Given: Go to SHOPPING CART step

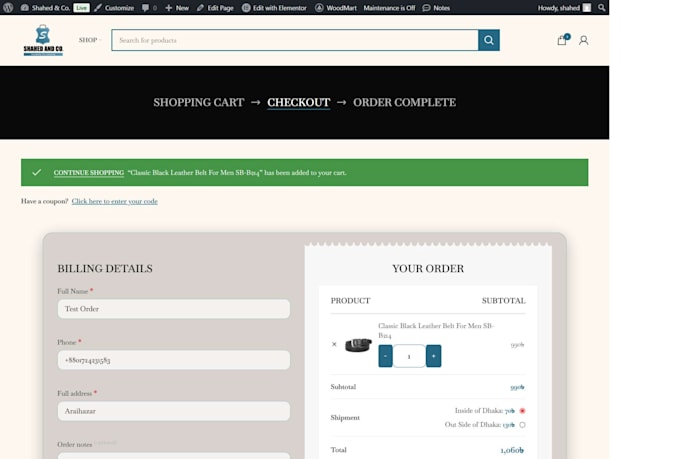Looking at the screenshot, I should pyautogui.click(x=199, y=102).
